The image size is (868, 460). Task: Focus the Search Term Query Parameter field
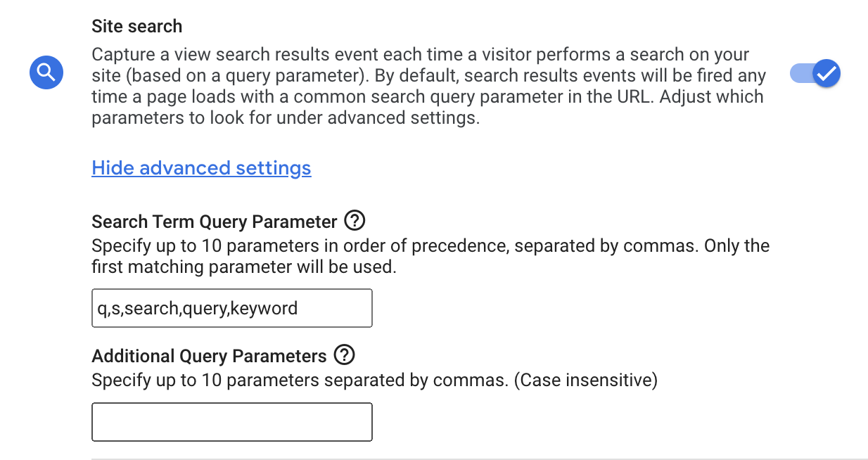pos(232,308)
